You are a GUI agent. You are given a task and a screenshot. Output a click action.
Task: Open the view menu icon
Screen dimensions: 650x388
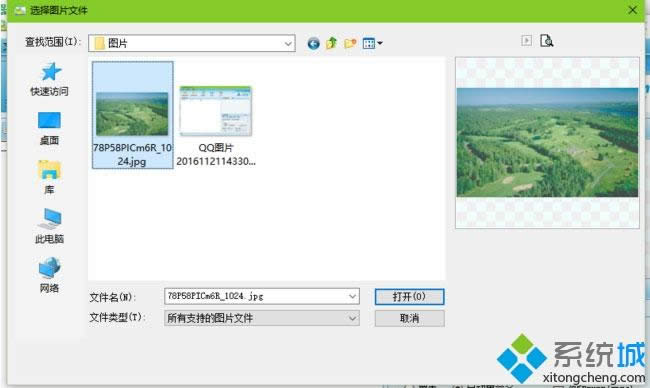tap(372, 43)
